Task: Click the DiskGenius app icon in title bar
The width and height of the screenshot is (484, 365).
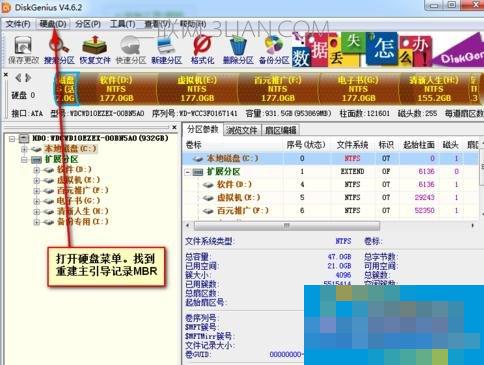Action: click(x=6, y=7)
